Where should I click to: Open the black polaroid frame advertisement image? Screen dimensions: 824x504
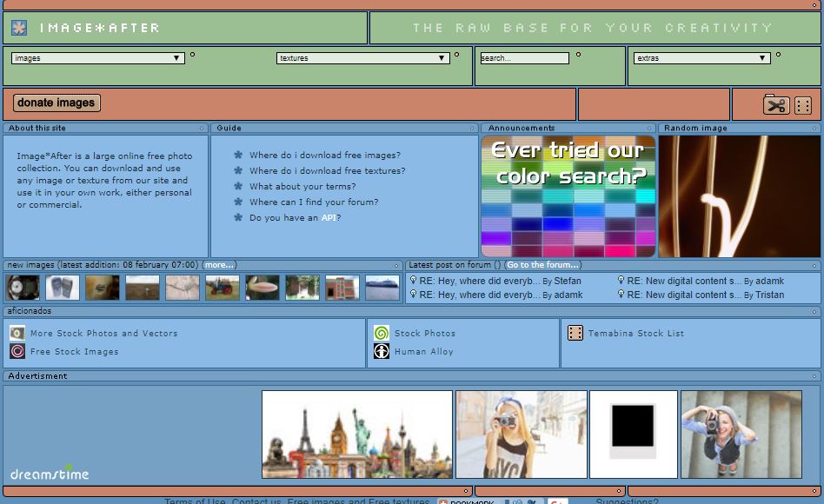click(634, 434)
